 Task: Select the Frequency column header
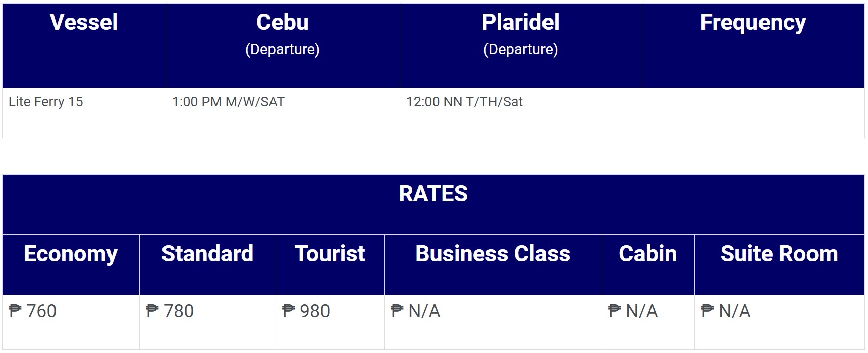753,45
